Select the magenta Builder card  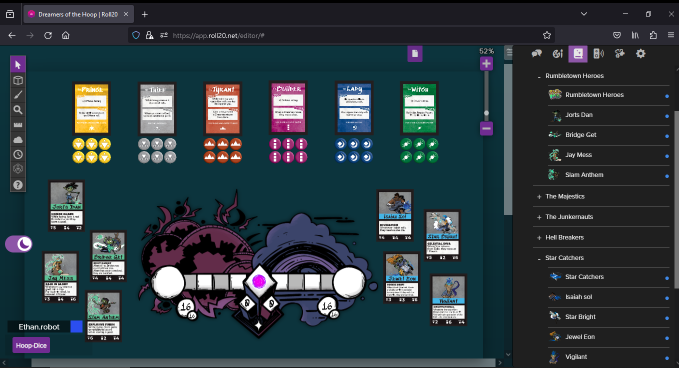tap(288, 108)
